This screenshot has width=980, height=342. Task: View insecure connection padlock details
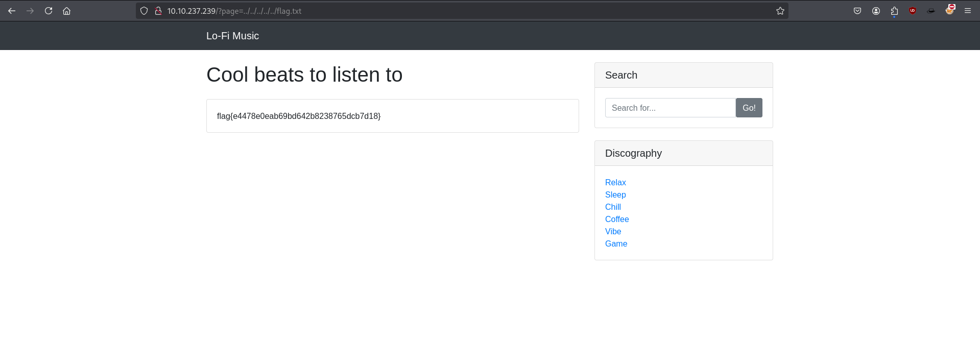(158, 11)
